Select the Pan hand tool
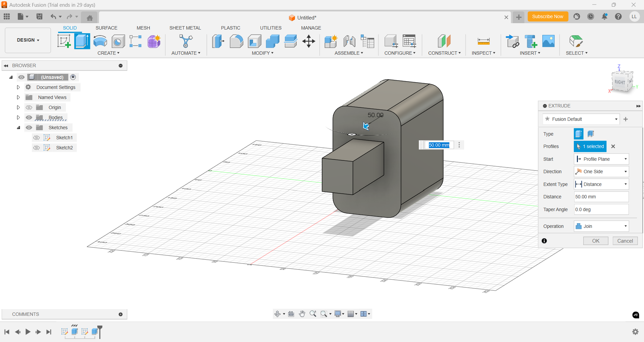Screen dimensions: 644x342 point(302,314)
